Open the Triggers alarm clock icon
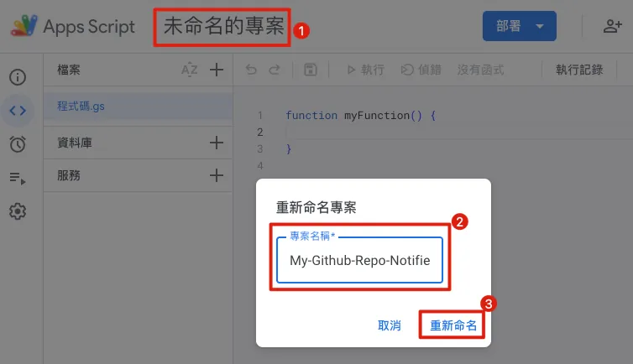Screen dimensions: 633x364 pyautogui.click(x=18, y=144)
